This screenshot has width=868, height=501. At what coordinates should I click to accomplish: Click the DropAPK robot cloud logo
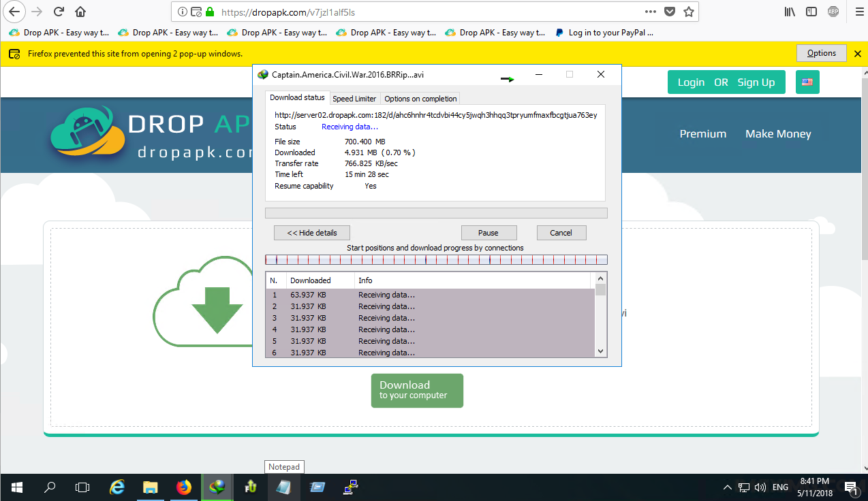pos(87,133)
